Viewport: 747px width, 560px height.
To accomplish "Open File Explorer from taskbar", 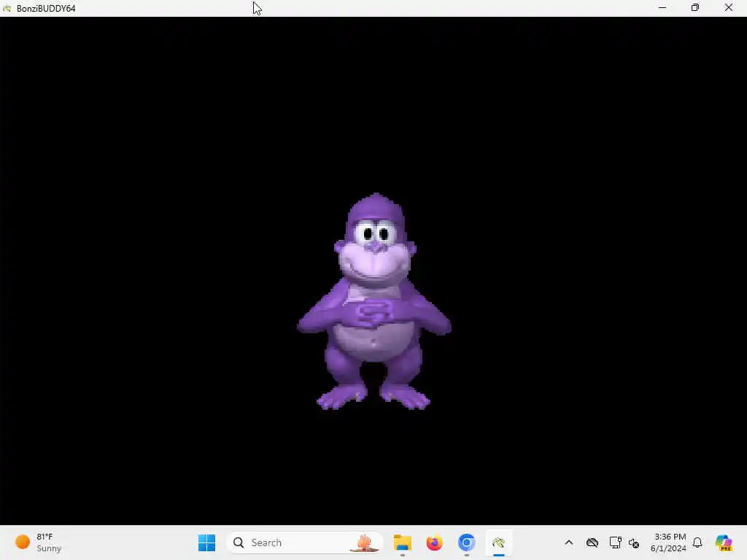I will [x=403, y=542].
